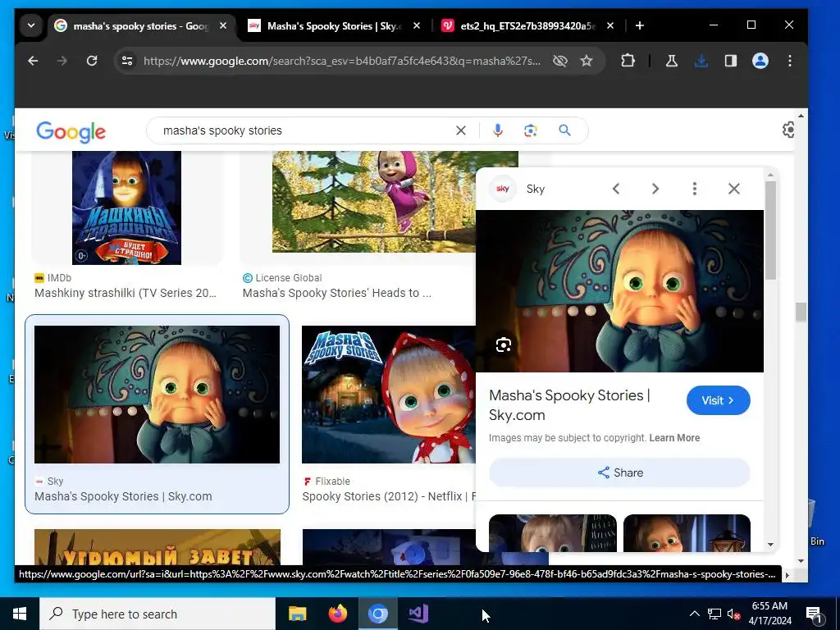Show hidden system tray icons
This screenshot has height=630, width=840.
[x=694, y=614]
